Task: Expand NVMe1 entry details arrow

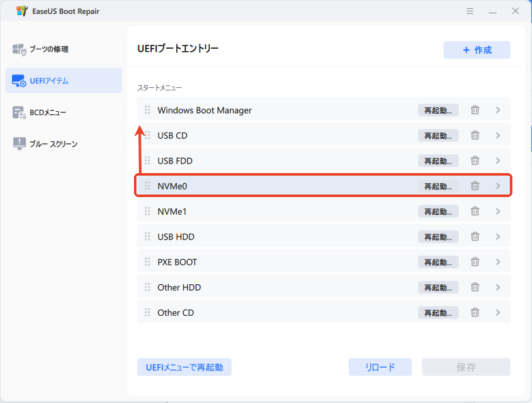Action: [498, 211]
